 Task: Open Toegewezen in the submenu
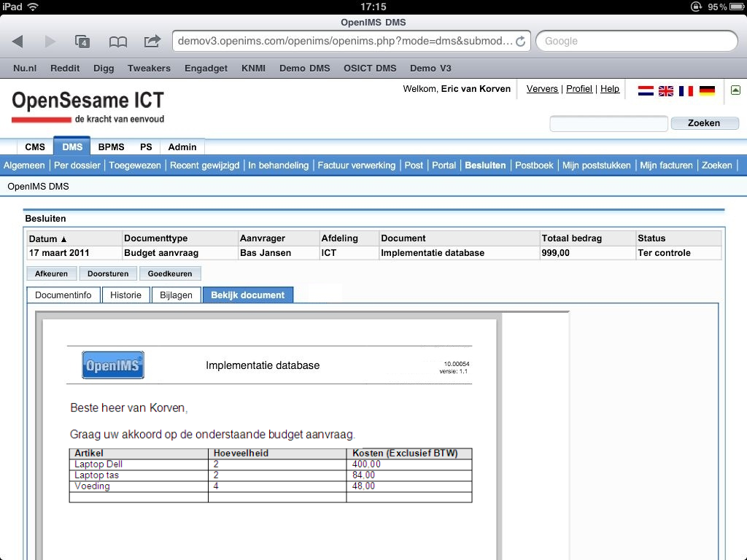(x=135, y=166)
